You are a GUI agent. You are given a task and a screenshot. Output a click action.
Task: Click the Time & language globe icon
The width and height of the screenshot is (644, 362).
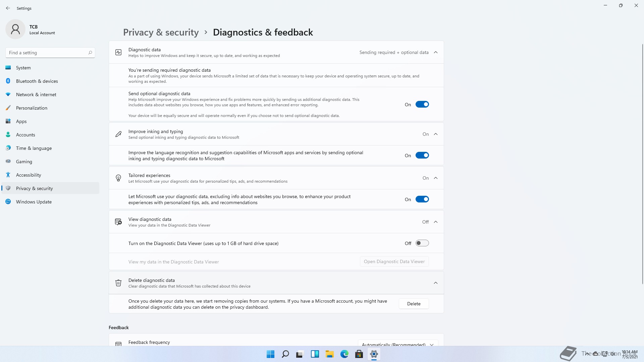point(8,148)
